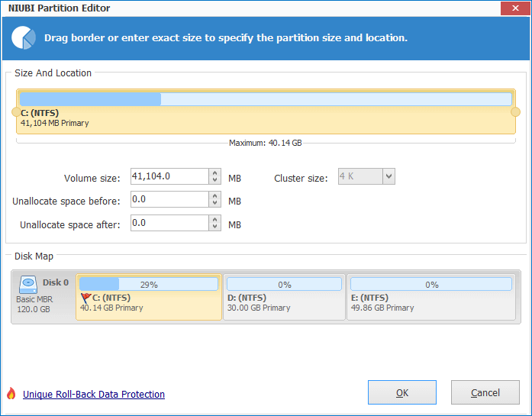Select the C: (NTFS) partition in the Disk Map

(x=149, y=297)
